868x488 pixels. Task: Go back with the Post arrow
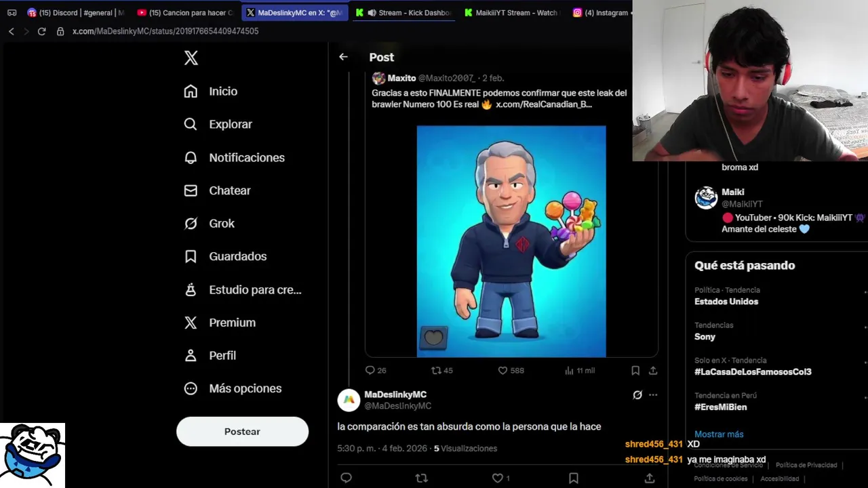tap(343, 57)
